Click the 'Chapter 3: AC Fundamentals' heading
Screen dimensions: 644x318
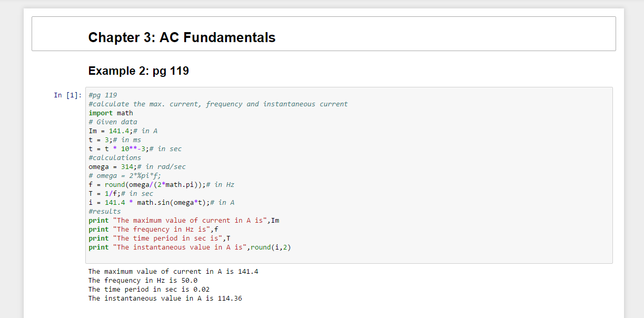point(182,37)
